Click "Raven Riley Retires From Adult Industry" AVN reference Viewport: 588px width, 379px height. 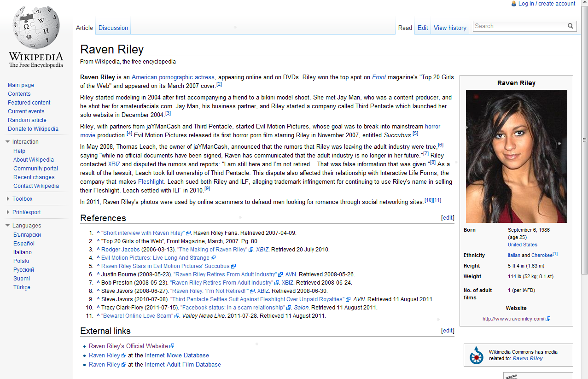pos(225,274)
